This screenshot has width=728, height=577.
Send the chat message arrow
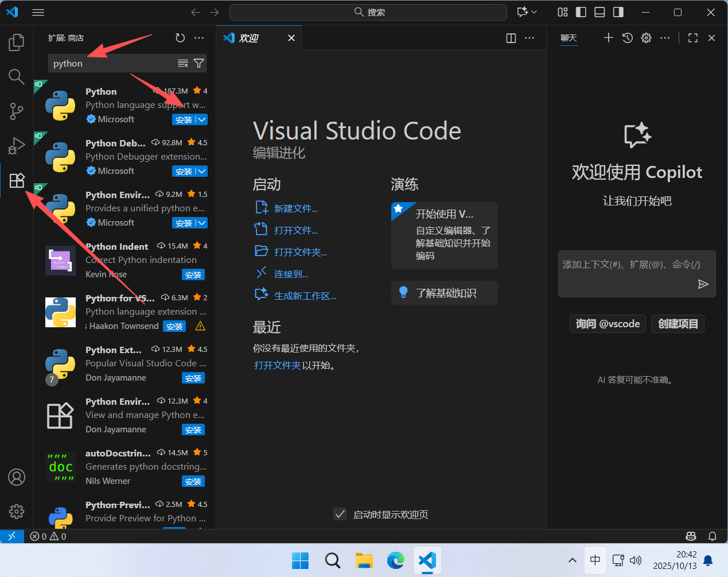tap(703, 284)
